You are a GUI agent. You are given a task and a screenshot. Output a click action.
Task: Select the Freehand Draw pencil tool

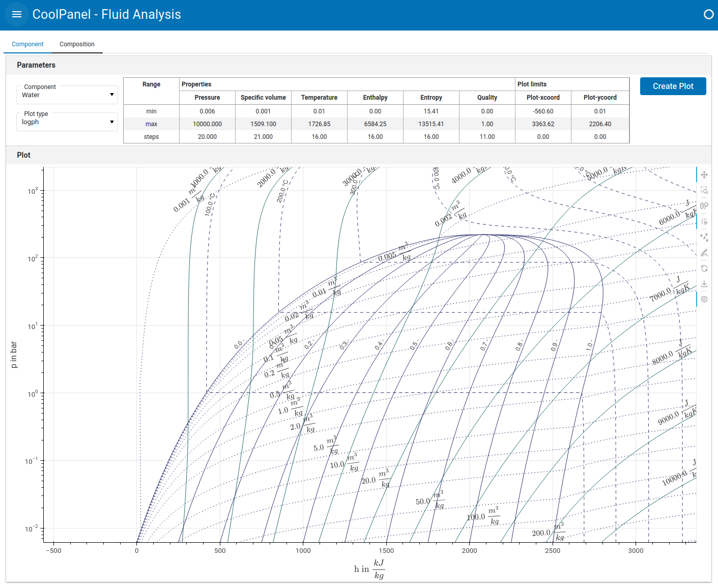coord(704,253)
